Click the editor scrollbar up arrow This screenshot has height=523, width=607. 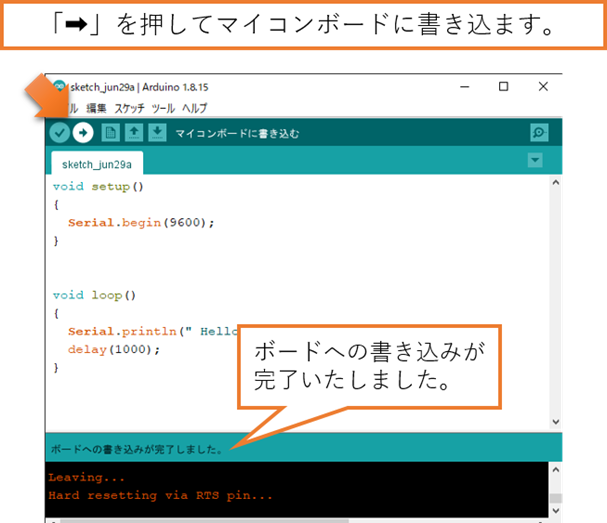point(556,182)
